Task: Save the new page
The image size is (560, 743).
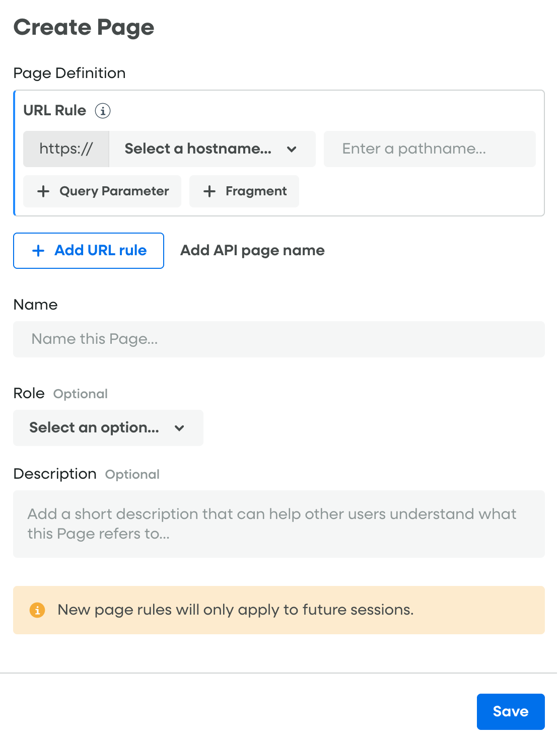Action: coord(510,711)
